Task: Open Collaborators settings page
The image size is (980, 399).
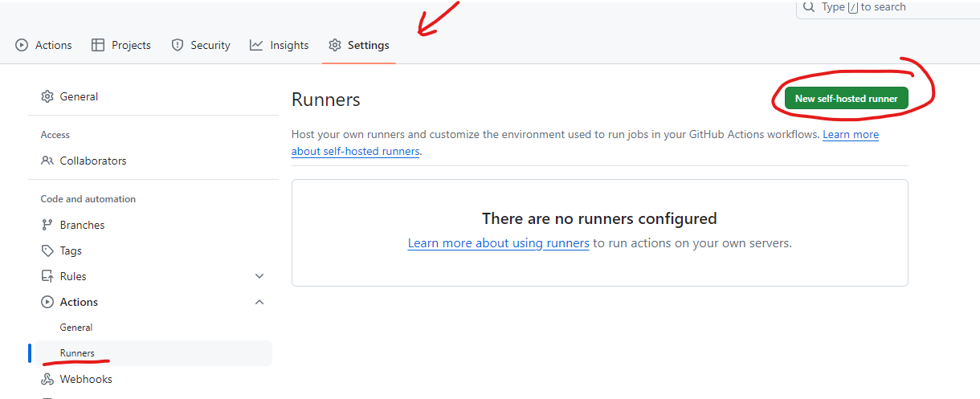Action: [x=153, y=161]
